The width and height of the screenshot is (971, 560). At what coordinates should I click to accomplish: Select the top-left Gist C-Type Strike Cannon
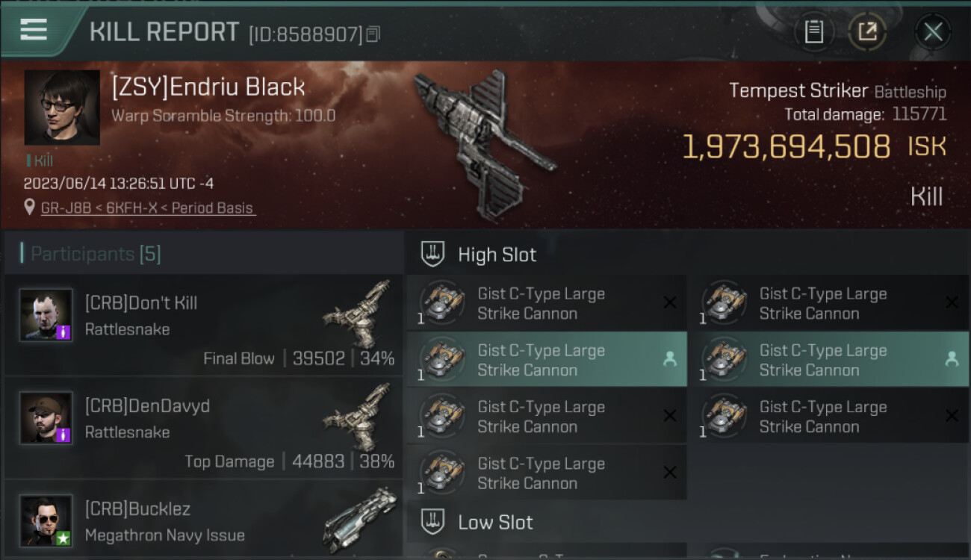(x=547, y=302)
